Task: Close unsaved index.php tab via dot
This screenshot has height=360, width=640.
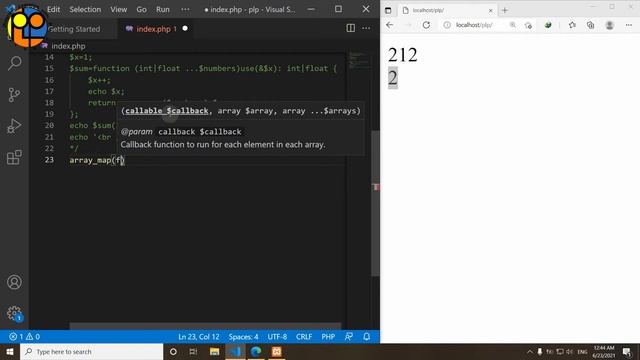Action: (185, 29)
